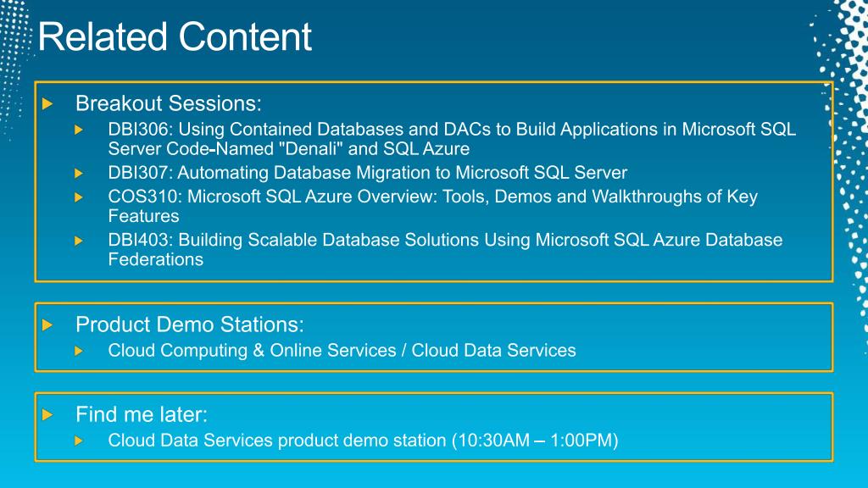Click the arrow bullet beside Cloud Computing line

(x=79, y=351)
